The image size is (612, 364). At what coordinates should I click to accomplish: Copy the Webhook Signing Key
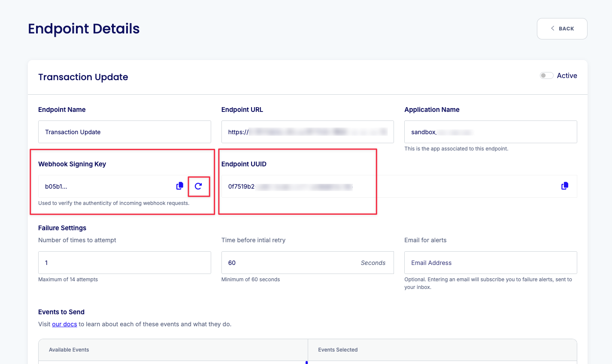(x=180, y=186)
